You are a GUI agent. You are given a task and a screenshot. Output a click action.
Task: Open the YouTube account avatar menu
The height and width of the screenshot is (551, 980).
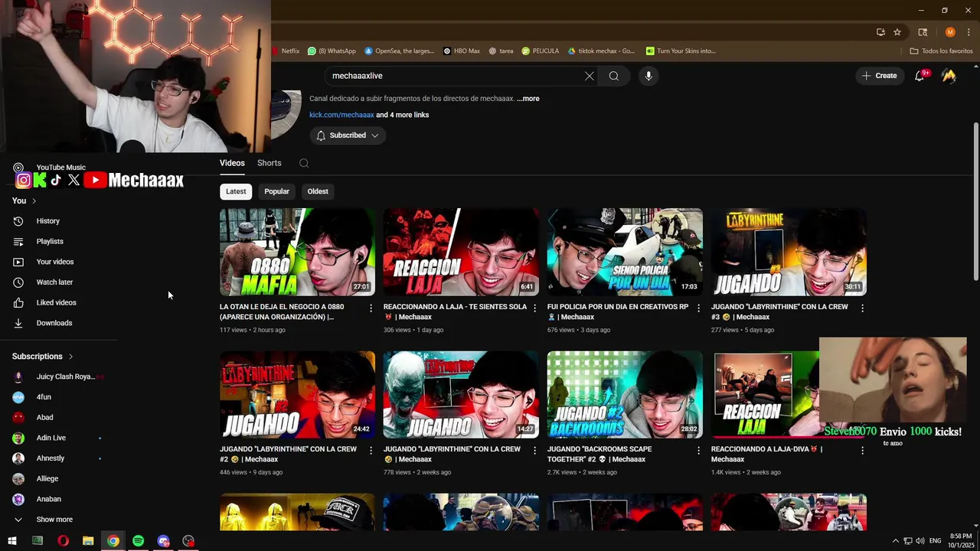[949, 76]
